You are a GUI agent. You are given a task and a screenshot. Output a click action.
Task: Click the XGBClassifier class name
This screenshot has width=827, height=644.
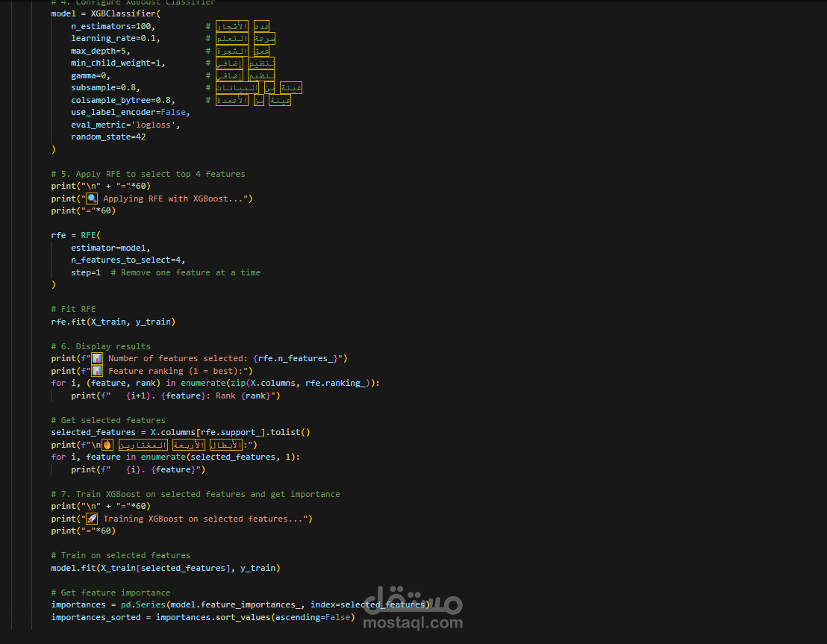pos(123,13)
